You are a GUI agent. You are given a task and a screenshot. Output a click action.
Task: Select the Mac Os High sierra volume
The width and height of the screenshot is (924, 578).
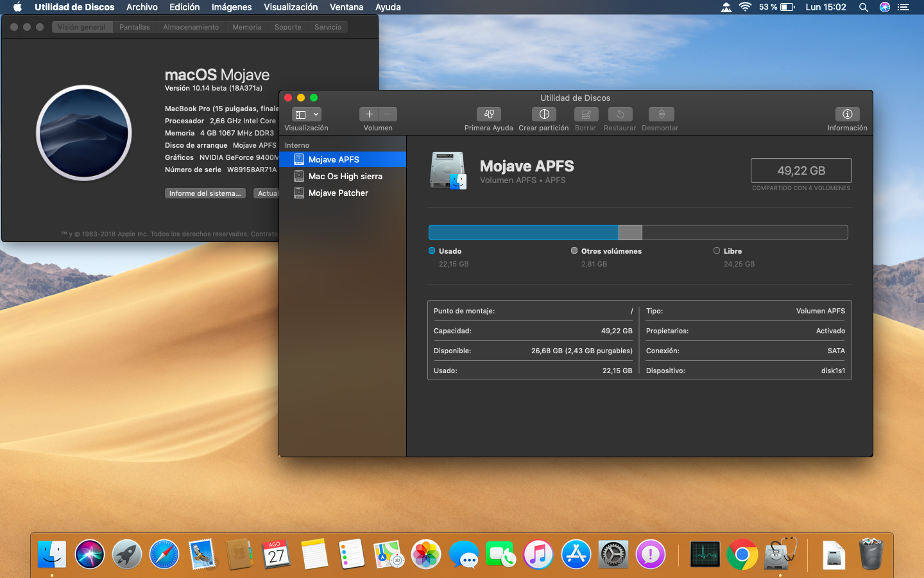[343, 176]
